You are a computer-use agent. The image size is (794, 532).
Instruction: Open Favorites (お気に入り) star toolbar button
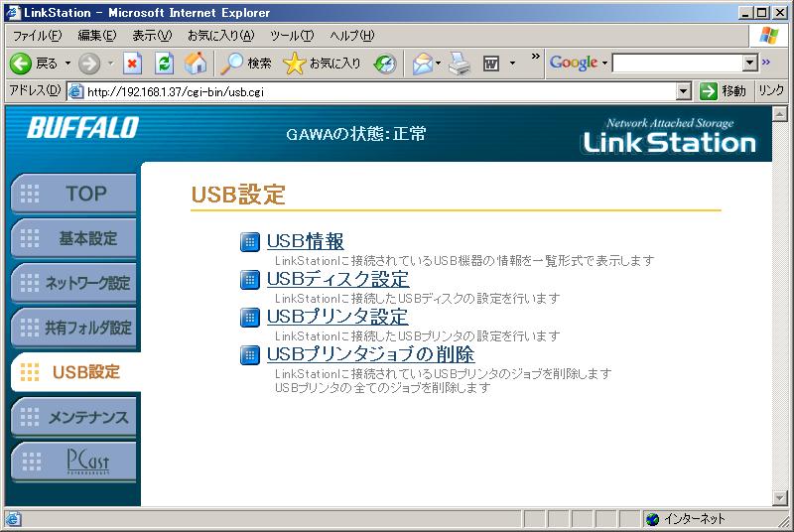tap(322, 64)
